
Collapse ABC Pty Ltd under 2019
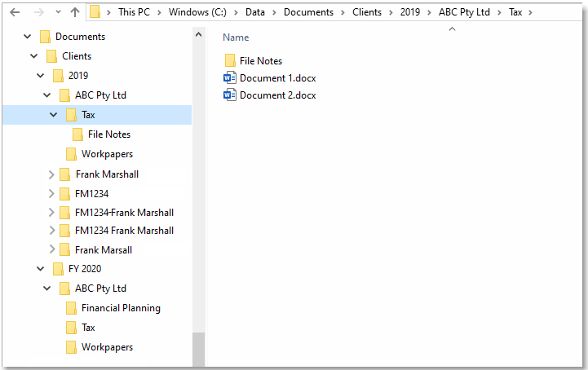tap(46, 95)
